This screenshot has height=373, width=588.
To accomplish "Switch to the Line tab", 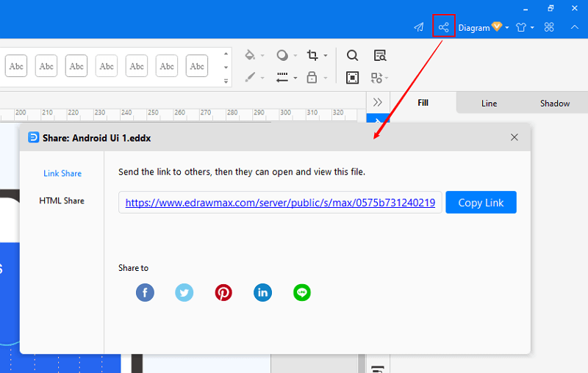I will pos(489,104).
